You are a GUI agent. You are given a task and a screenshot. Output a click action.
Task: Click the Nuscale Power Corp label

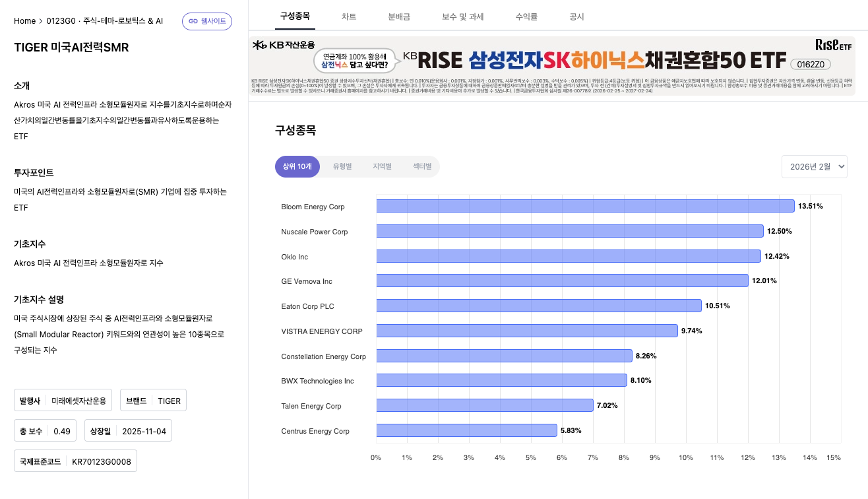[315, 232]
